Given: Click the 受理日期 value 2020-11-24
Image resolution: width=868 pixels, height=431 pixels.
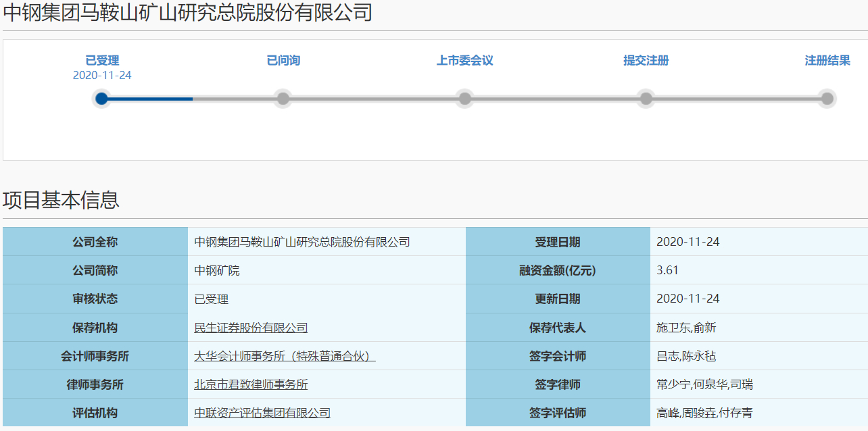Looking at the screenshot, I should tap(759, 242).
